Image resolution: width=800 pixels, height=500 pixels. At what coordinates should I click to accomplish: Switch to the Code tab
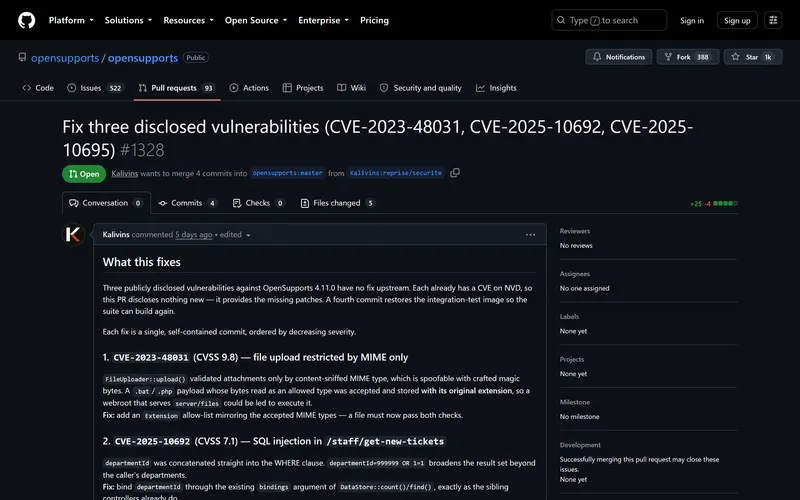click(38, 88)
